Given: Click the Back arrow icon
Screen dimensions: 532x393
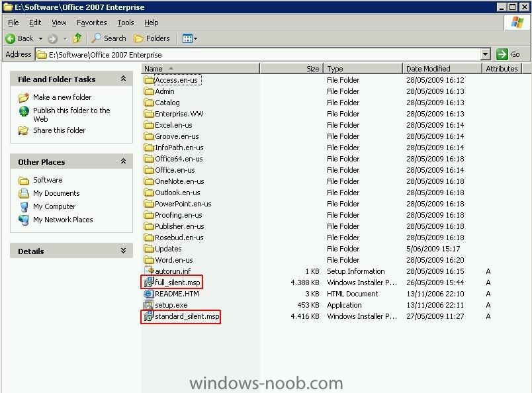Looking at the screenshot, I should click(x=11, y=38).
